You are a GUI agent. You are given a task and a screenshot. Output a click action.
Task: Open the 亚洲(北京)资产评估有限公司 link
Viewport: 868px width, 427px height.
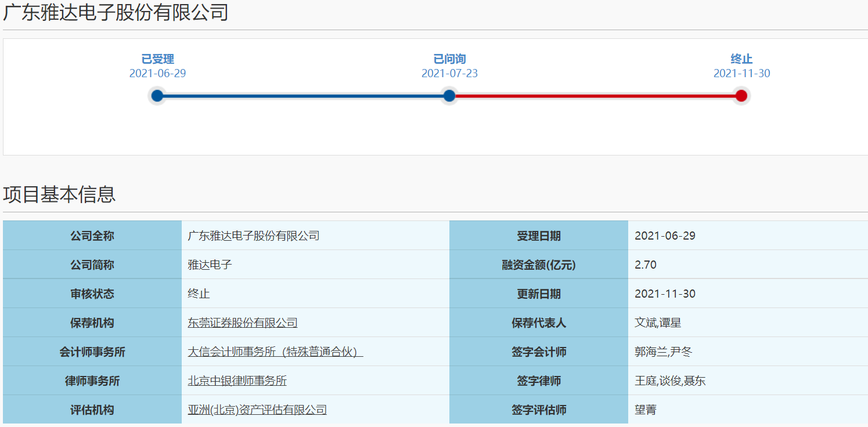(x=257, y=410)
